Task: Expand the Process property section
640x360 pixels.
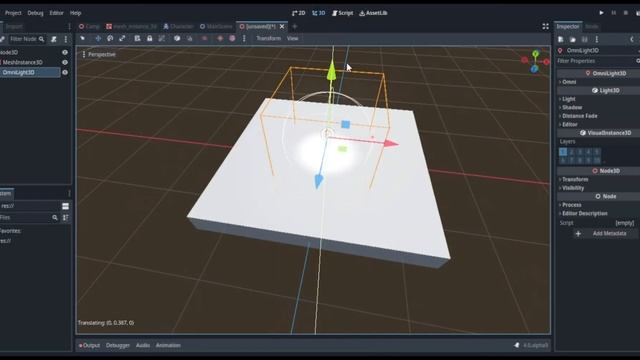Action: 570,205
